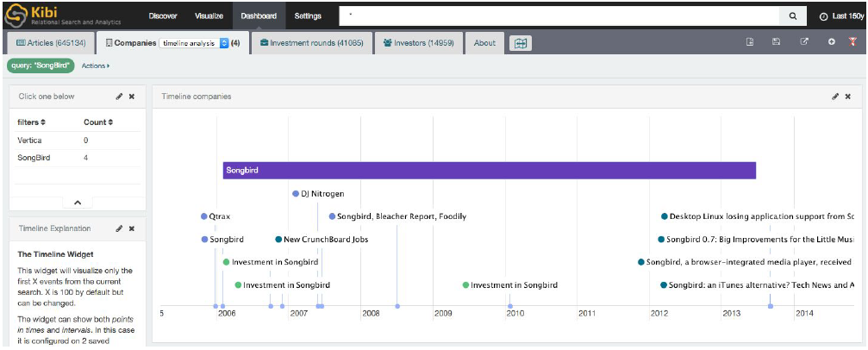Click the share dashboard icon
The width and height of the screenshot is (868, 350).
coord(804,42)
